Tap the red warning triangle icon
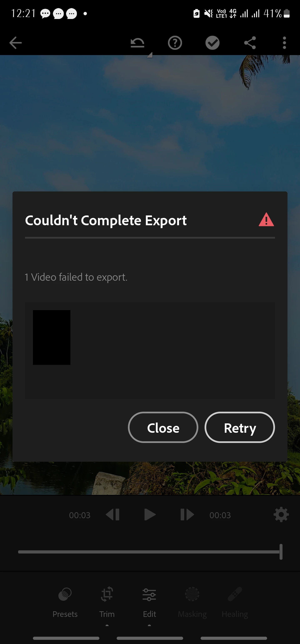300x644 pixels. click(266, 220)
